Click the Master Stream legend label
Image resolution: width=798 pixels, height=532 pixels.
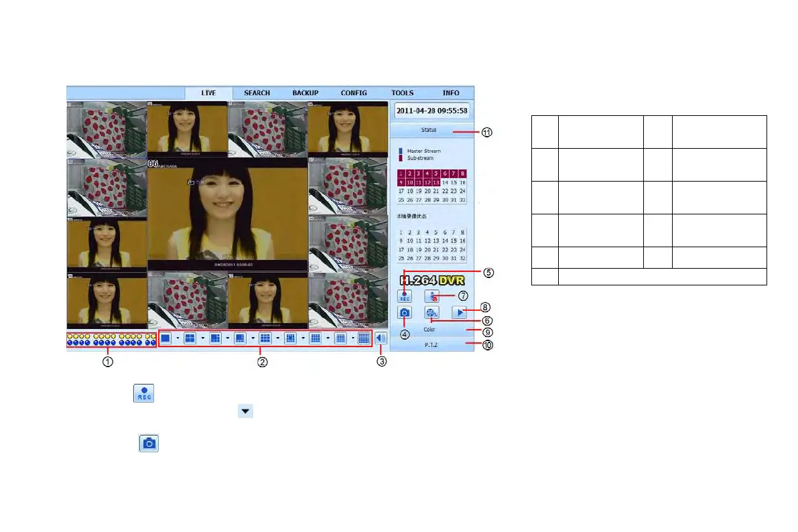click(x=424, y=151)
